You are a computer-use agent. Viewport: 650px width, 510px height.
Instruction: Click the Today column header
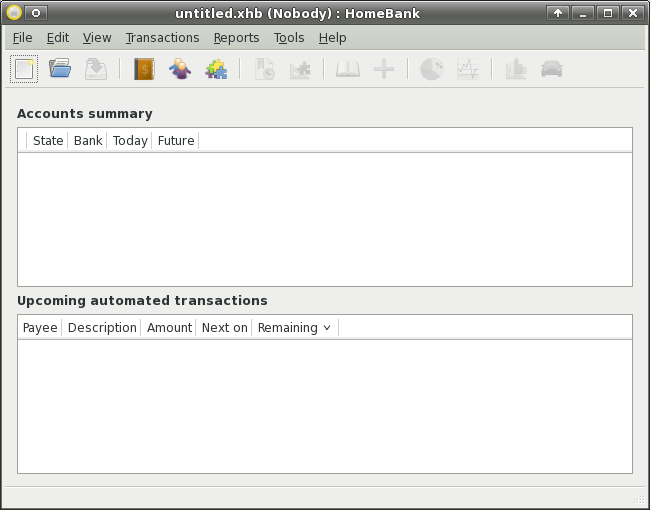(130, 141)
